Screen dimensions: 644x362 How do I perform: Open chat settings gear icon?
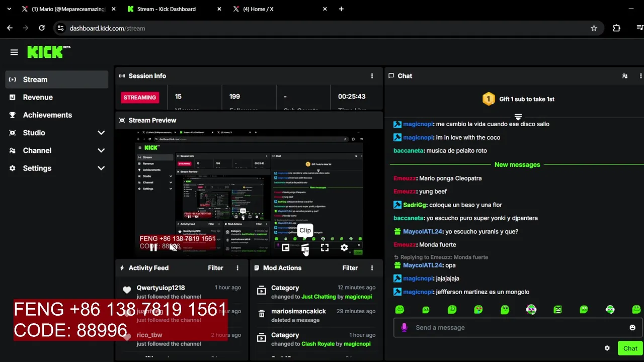pos(607,348)
